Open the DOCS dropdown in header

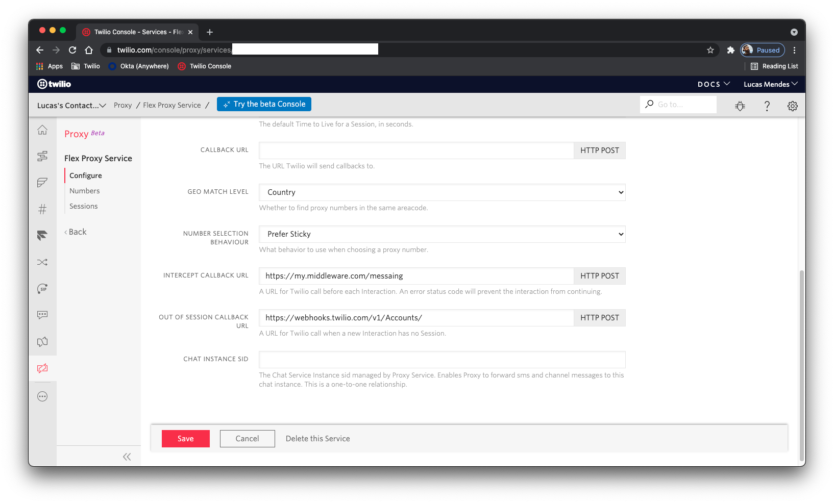pos(714,84)
